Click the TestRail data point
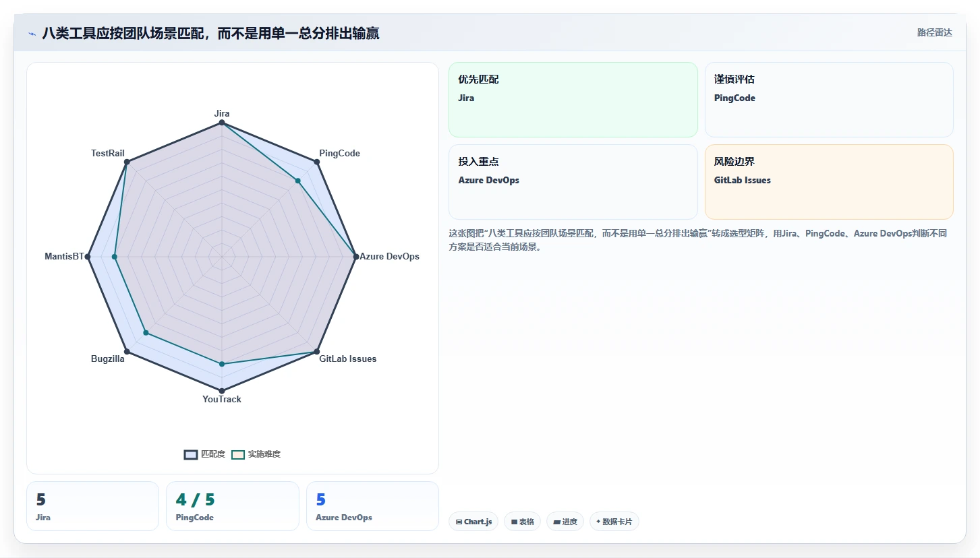Viewport: 980px width, 558px height. [127, 162]
